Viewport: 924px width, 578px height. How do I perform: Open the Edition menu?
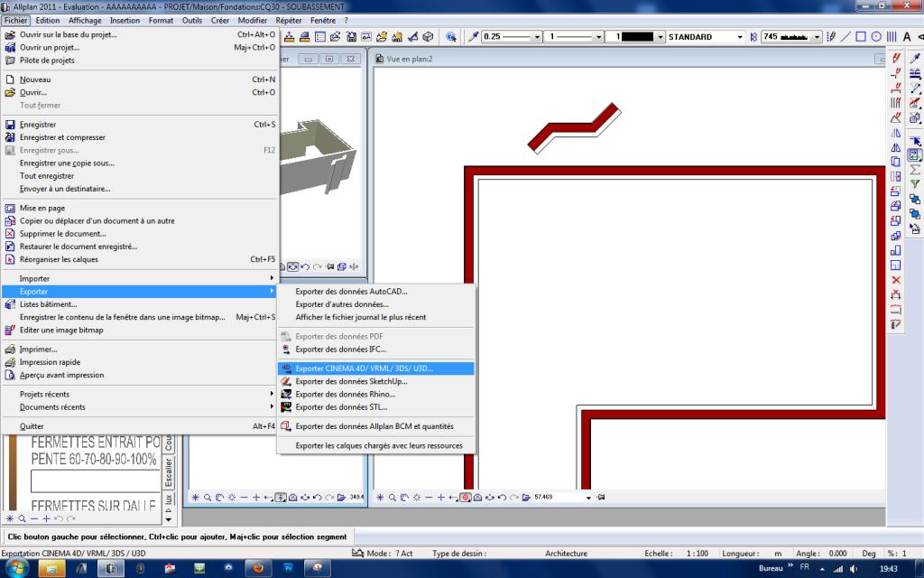pyautogui.click(x=48, y=20)
